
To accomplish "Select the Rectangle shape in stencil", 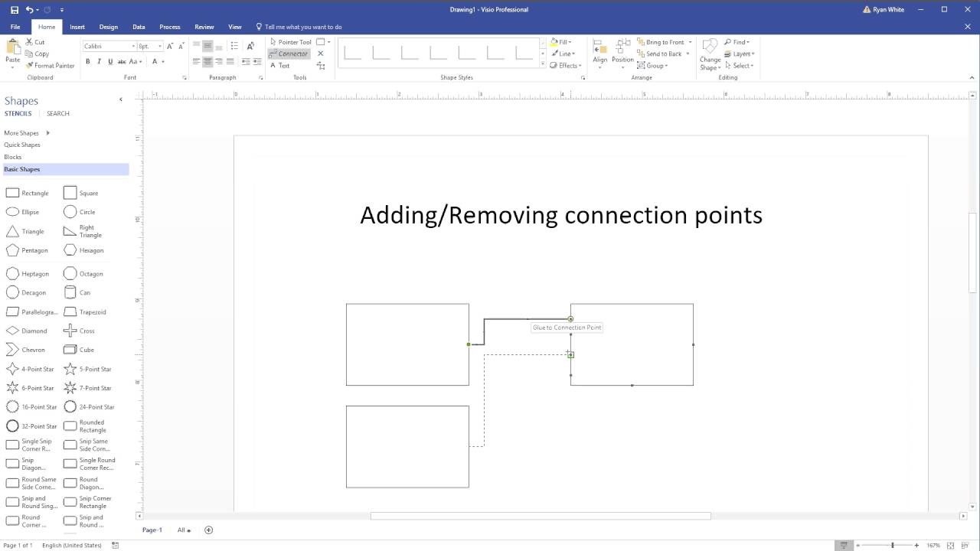I will coord(28,193).
